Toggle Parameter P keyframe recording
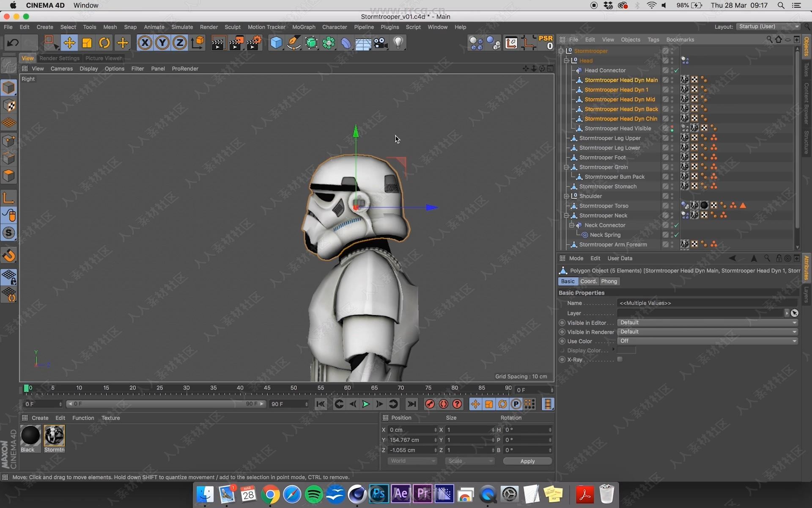 point(516,404)
